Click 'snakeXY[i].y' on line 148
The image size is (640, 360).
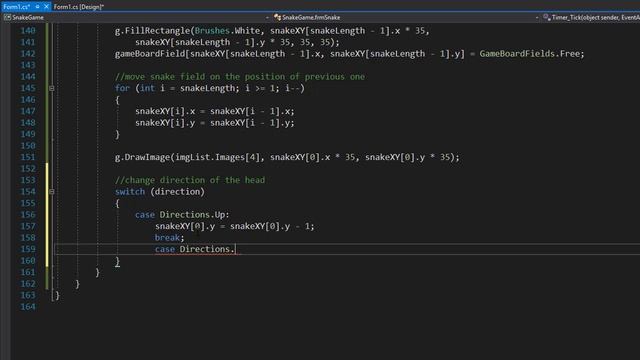coord(165,122)
